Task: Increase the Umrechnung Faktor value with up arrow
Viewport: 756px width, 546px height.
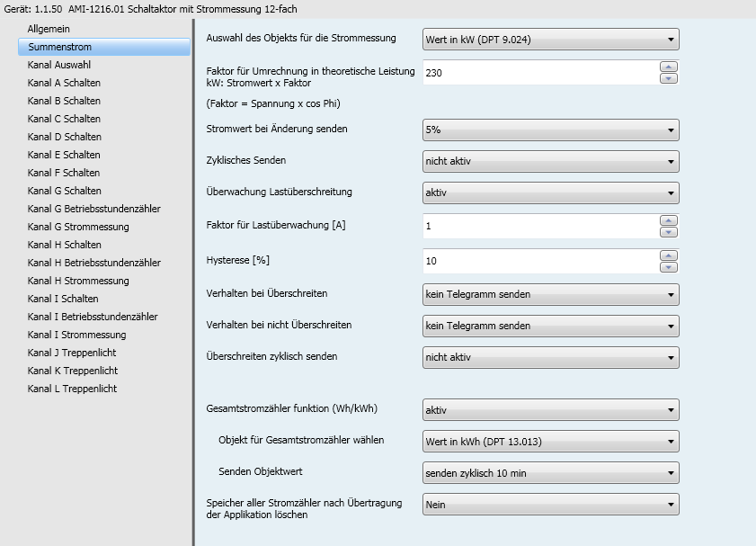Action: tap(668, 67)
